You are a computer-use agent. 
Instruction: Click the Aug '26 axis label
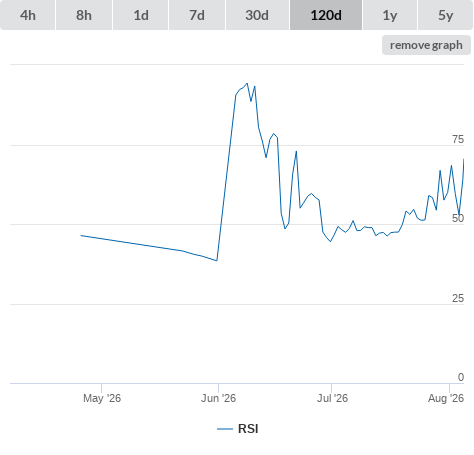pyautogui.click(x=446, y=398)
